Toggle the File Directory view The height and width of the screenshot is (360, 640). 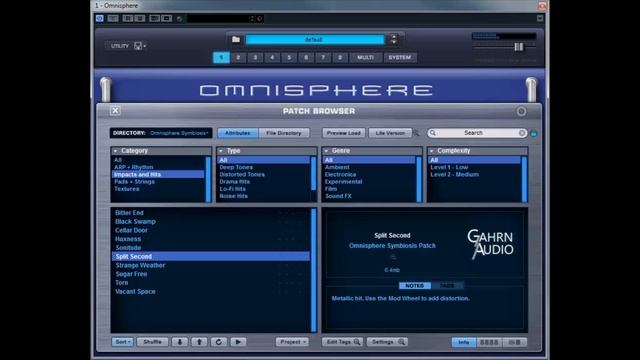pos(284,133)
